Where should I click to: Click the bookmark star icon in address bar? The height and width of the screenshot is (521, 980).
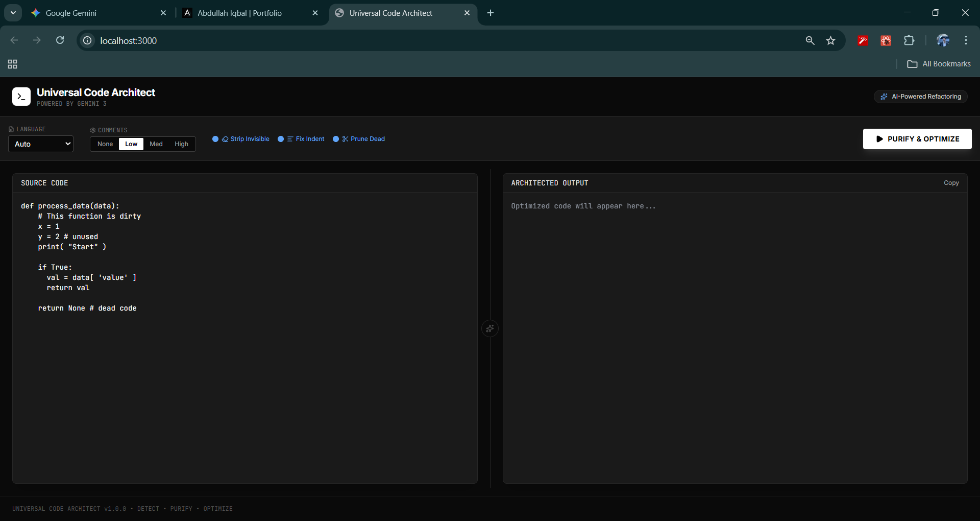click(830, 40)
